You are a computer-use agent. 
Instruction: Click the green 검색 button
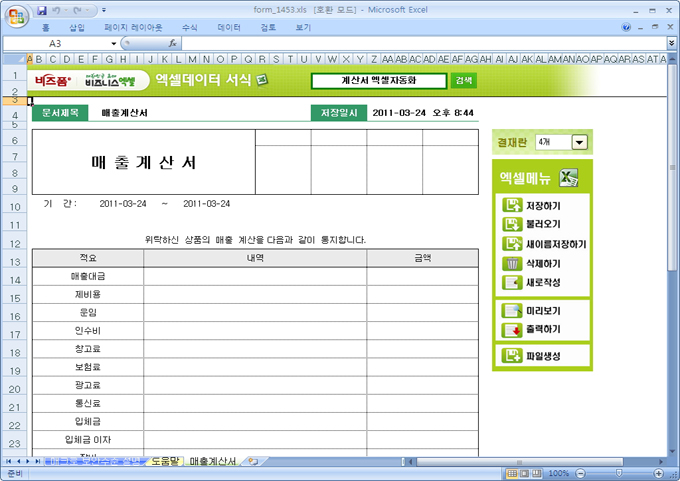pos(464,81)
